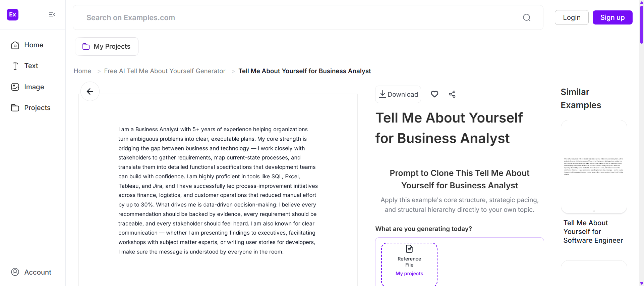The width and height of the screenshot is (644, 286).
Task: Collapse the sidebar menu icon
Action: pyautogui.click(x=52, y=14)
